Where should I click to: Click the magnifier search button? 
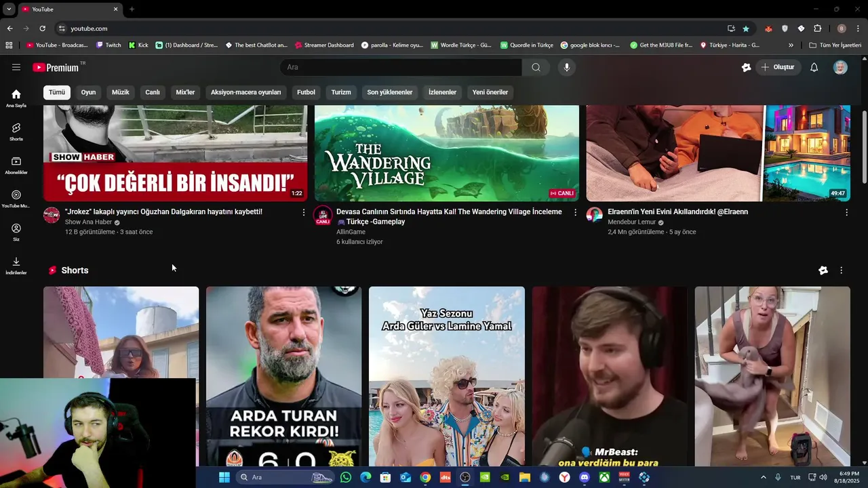536,67
